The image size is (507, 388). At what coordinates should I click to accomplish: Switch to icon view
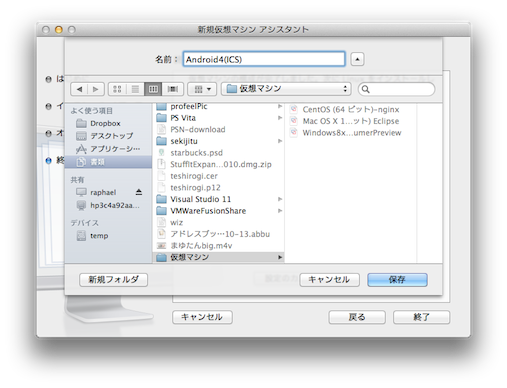click(117, 89)
